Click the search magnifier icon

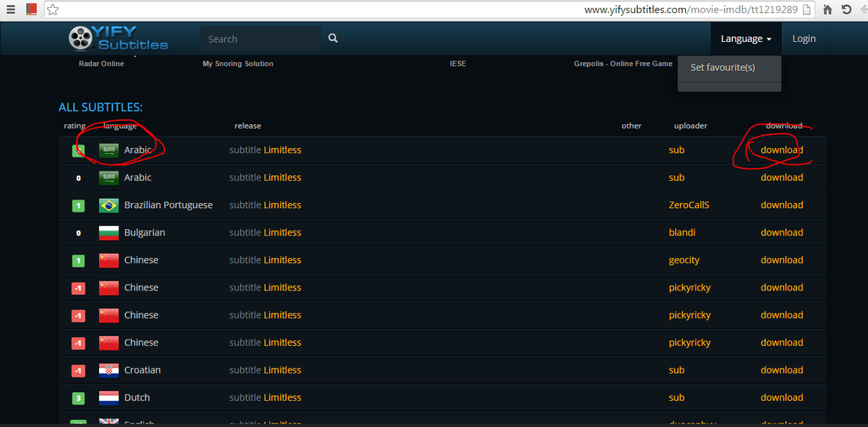pyautogui.click(x=333, y=39)
